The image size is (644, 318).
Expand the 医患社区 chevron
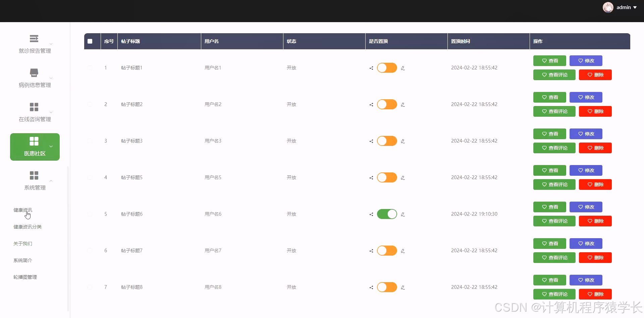51,147
